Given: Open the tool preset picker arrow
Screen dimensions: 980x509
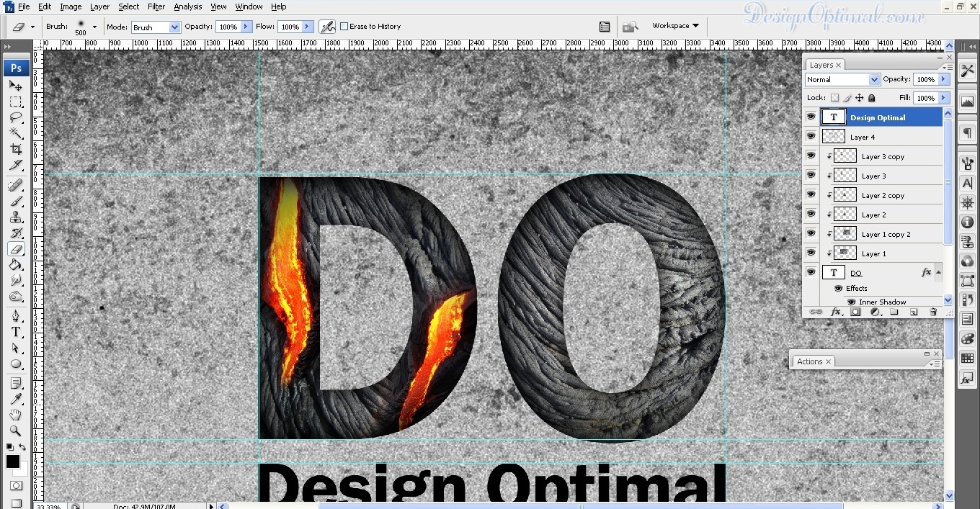Looking at the screenshot, I should [32, 27].
